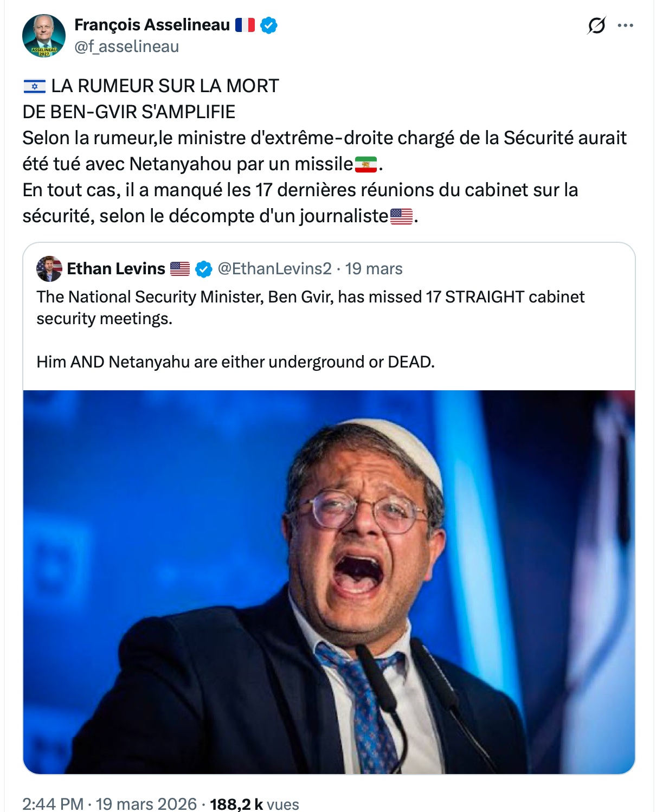Click Ethan Levins' blue verified badge
656x812 pixels.
tap(203, 269)
